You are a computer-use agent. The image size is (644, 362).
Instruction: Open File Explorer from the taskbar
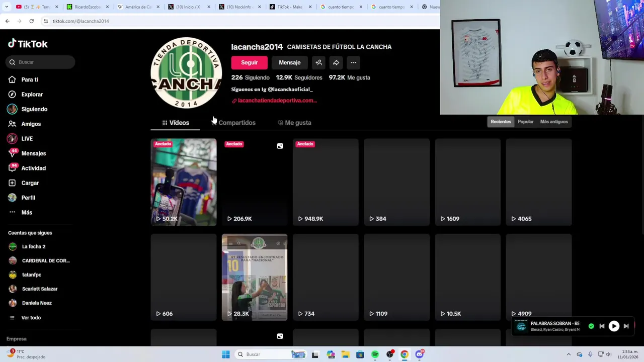coord(345,354)
